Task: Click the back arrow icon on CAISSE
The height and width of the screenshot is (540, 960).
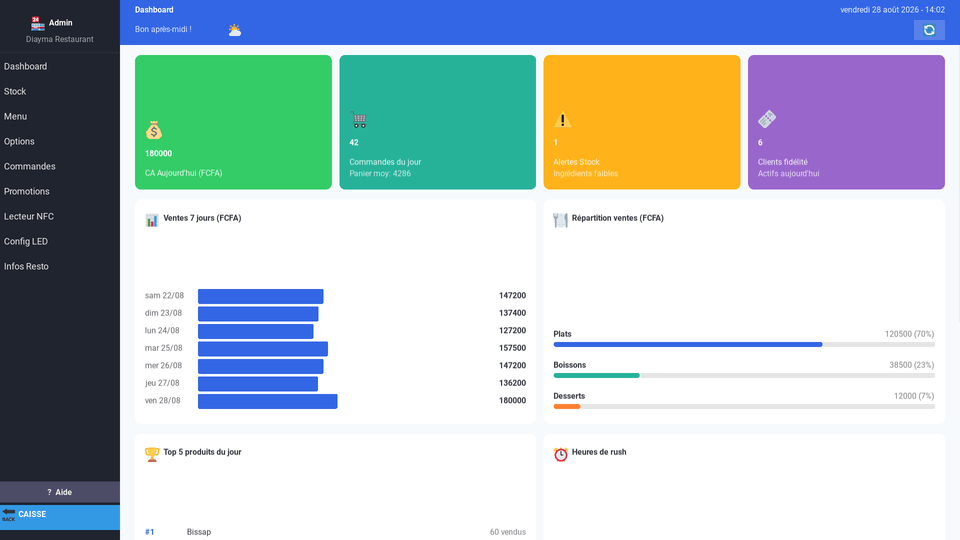Action: click(9, 514)
